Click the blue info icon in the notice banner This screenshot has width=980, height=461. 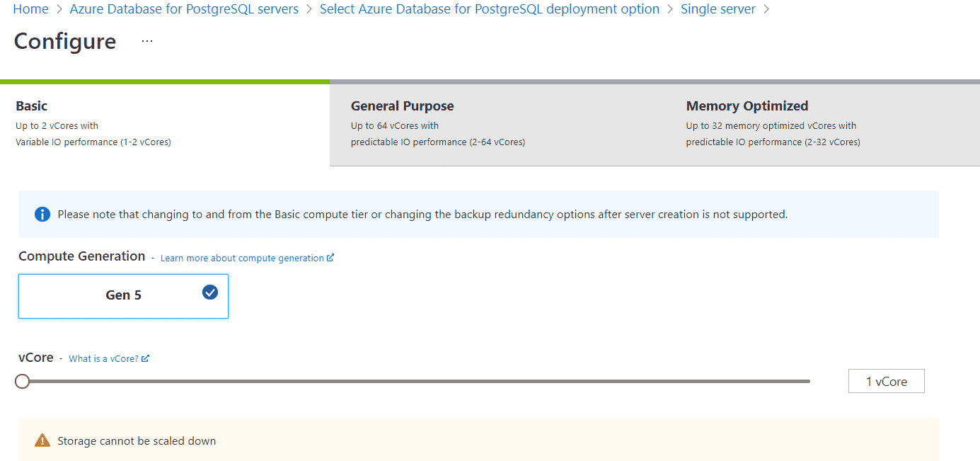point(42,214)
